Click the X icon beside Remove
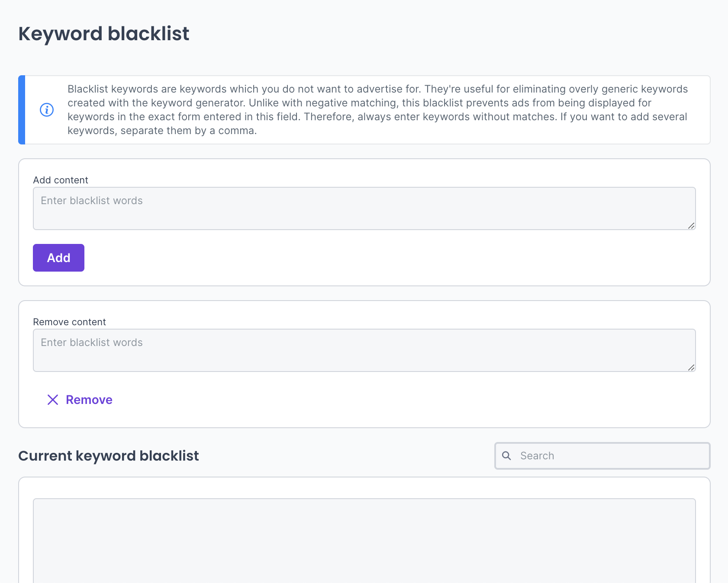Image resolution: width=728 pixels, height=583 pixels. (53, 400)
